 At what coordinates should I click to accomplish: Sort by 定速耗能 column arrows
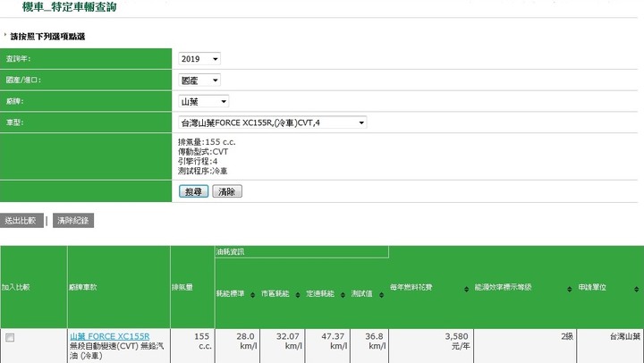pyautogui.click(x=343, y=295)
